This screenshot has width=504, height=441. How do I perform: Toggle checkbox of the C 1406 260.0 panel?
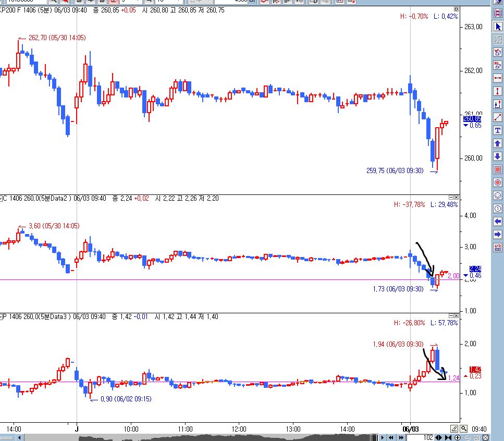pyautogui.click(x=1, y=198)
